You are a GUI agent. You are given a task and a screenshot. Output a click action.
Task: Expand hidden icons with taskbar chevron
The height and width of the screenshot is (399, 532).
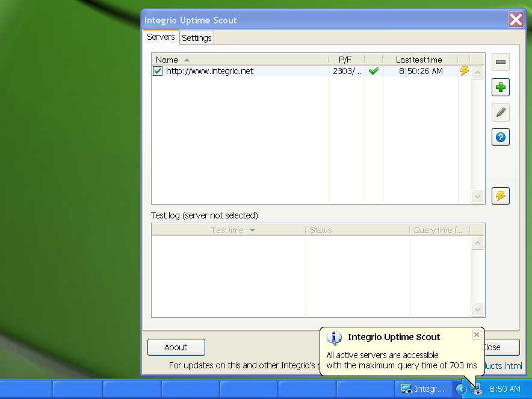(x=461, y=389)
